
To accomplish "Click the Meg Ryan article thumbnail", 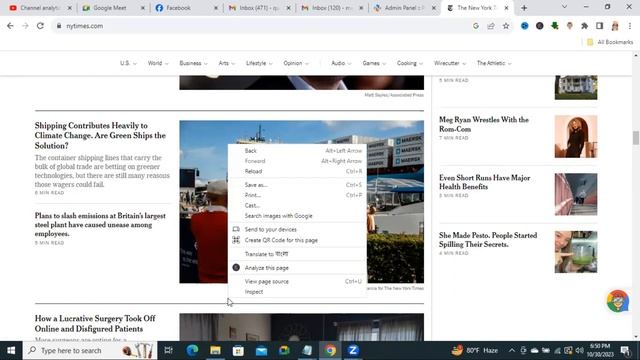I will click(576, 136).
